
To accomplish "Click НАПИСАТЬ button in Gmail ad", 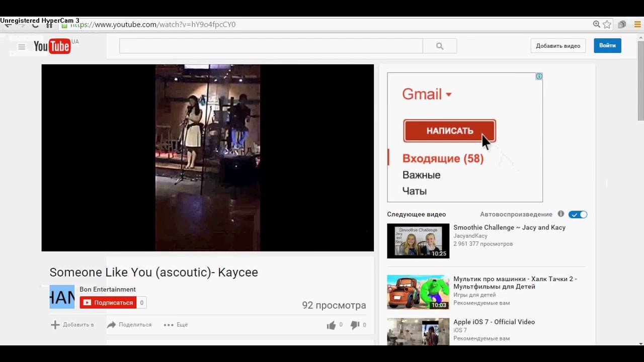I will click(450, 131).
